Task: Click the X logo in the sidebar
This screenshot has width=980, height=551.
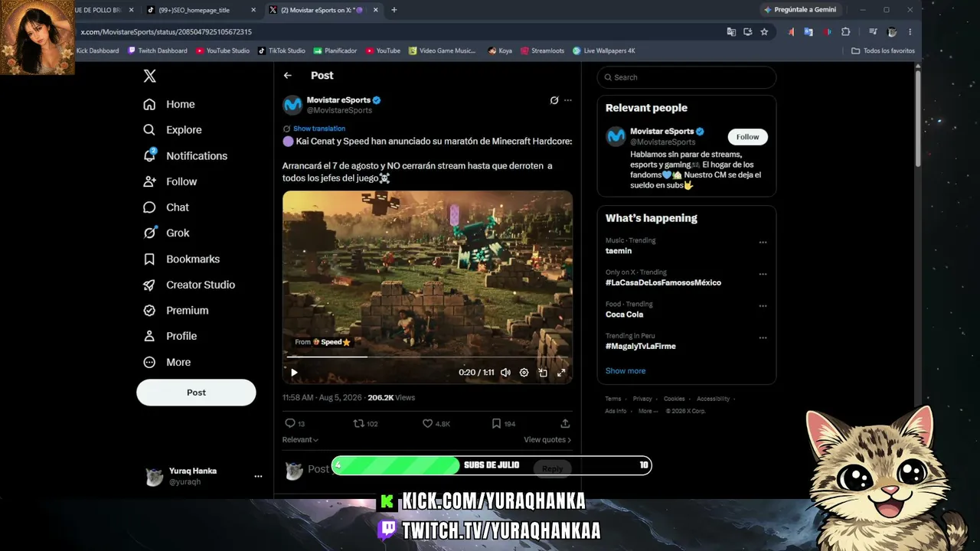Action: (150, 76)
